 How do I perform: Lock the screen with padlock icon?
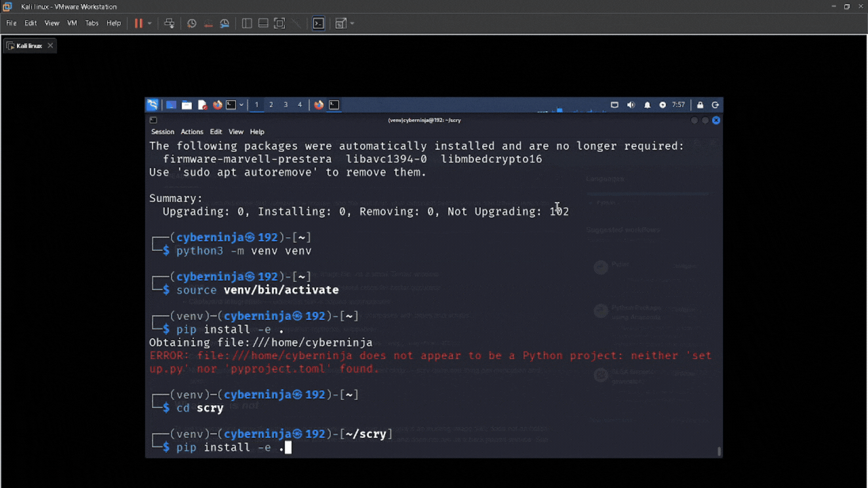coord(700,105)
